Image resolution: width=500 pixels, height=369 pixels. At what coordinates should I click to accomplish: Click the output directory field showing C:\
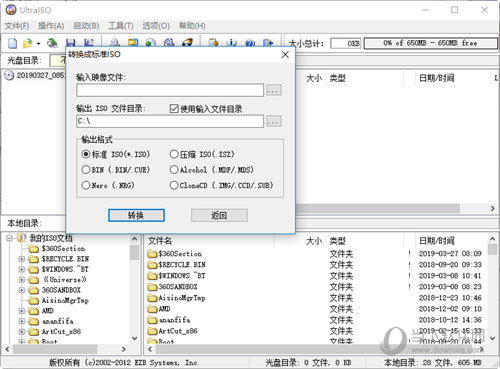coord(170,121)
